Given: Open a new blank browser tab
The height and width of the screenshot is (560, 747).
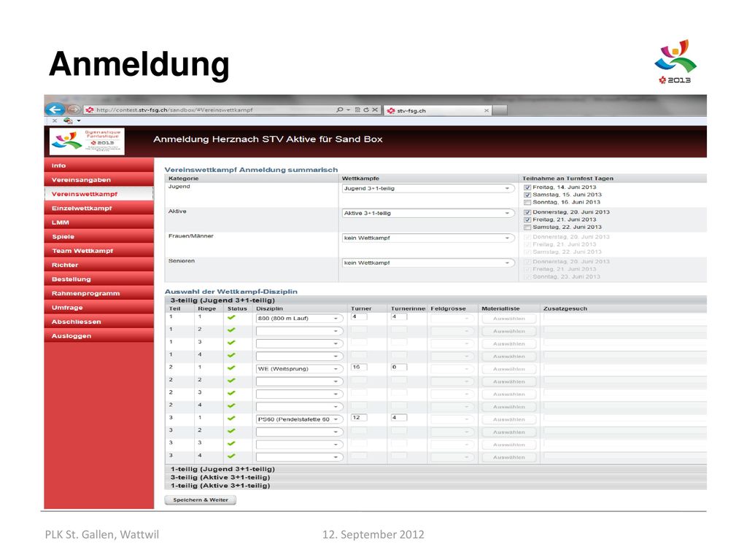Looking at the screenshot, I should [500, 111].
